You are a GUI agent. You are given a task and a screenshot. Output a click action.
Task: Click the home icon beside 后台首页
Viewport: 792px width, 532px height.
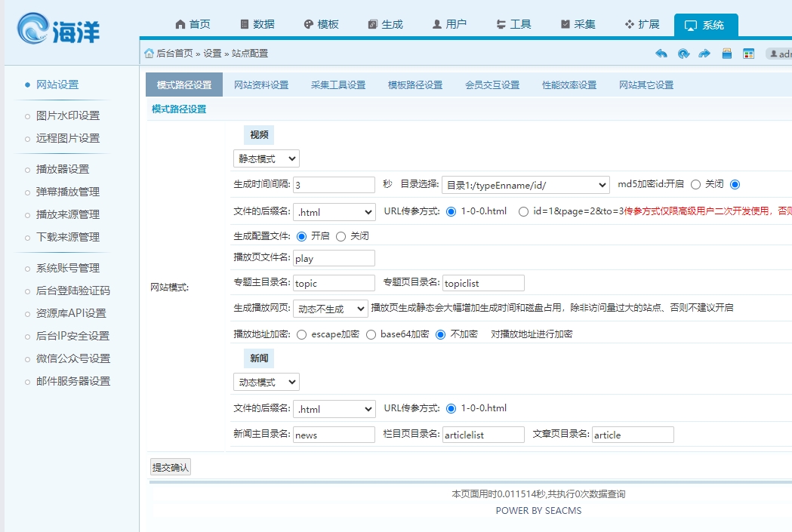coord(149,54)
